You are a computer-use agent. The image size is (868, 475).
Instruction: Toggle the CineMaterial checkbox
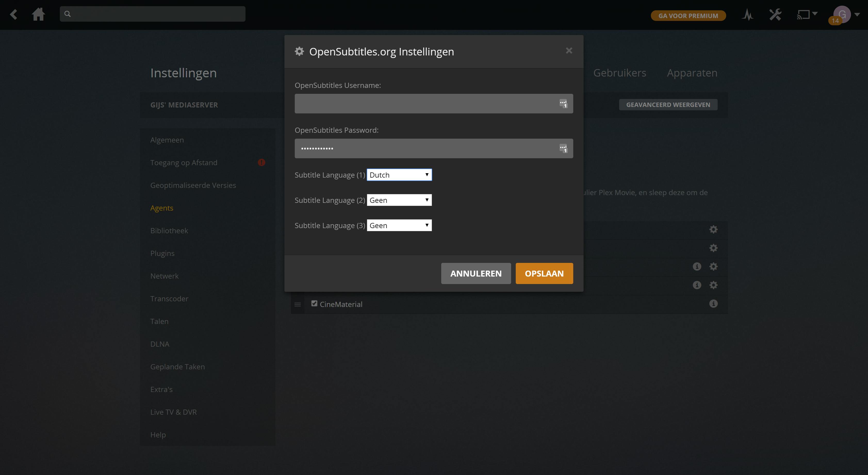314,304
